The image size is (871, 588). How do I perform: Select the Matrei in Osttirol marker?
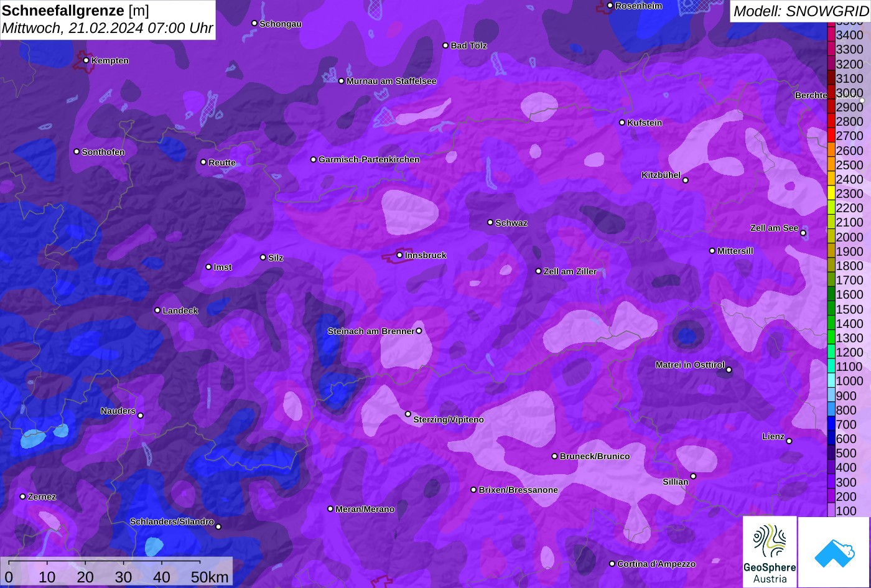tap(729, 370)
